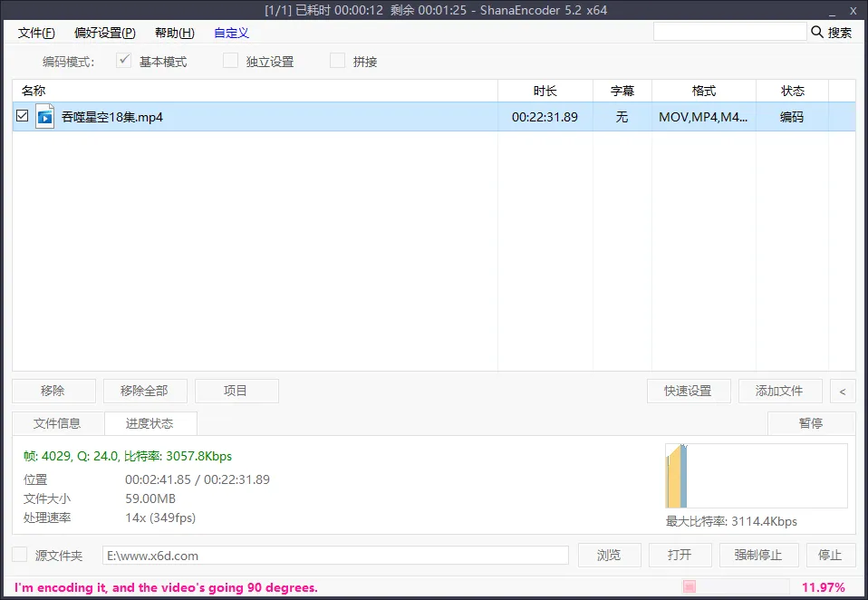Collapse the panel with the < arrow button
Image resolution: width=868 pixels, height=600 pixels.
click(843, 391)
